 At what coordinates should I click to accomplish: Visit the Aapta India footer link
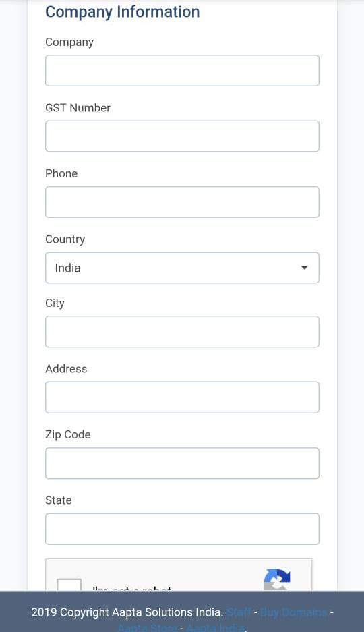coord(215,627)
